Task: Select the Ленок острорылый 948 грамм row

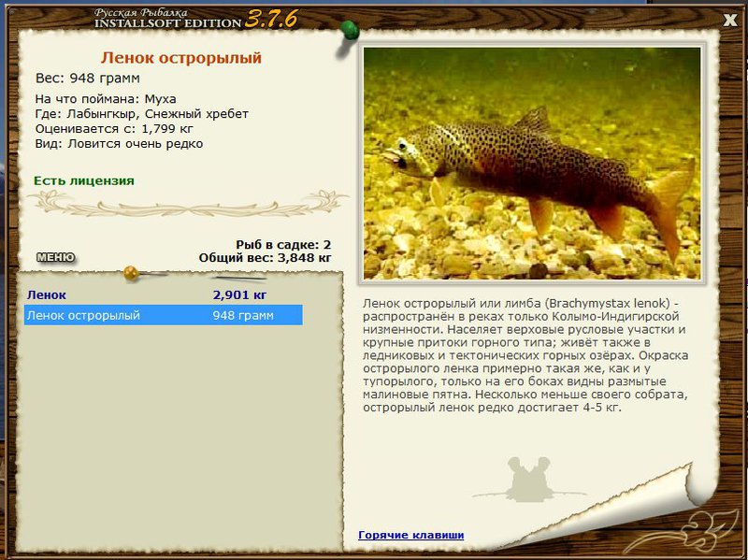Action: click(x=163, y=315)
